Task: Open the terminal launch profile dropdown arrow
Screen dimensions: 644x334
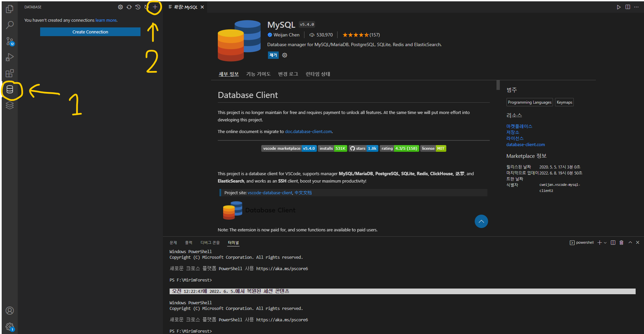Action: pyautogui.click(x=605, y=243)
